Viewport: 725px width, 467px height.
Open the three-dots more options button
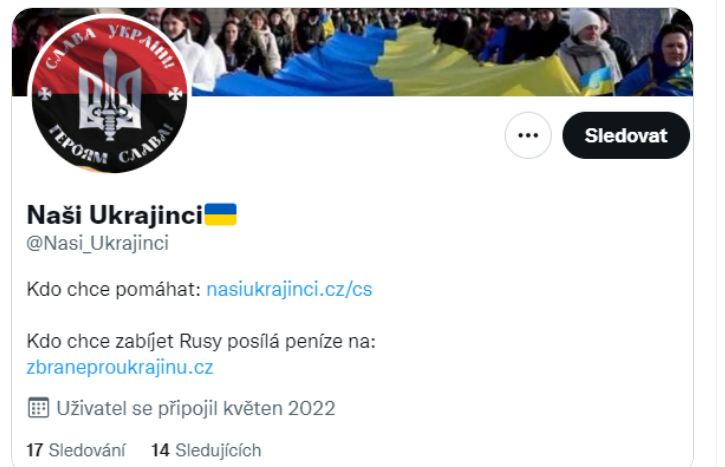(528, 135)
